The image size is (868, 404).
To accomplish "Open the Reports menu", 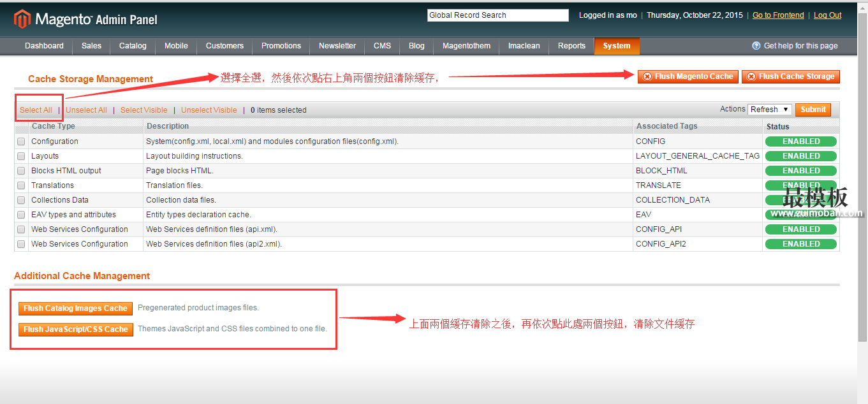I will tap(571, 46).
